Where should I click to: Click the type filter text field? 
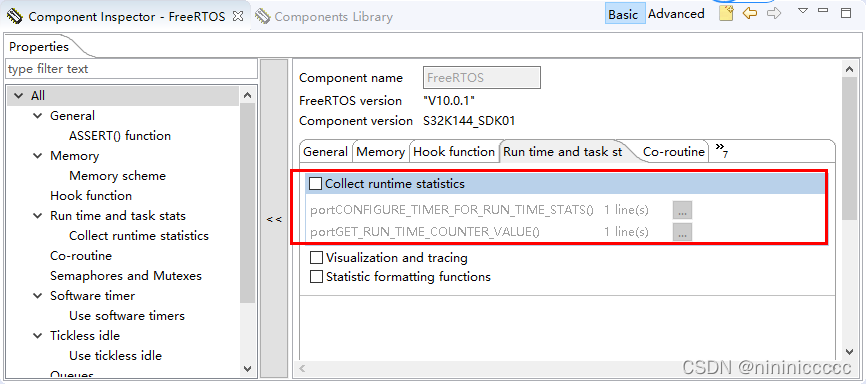[131, 69]
